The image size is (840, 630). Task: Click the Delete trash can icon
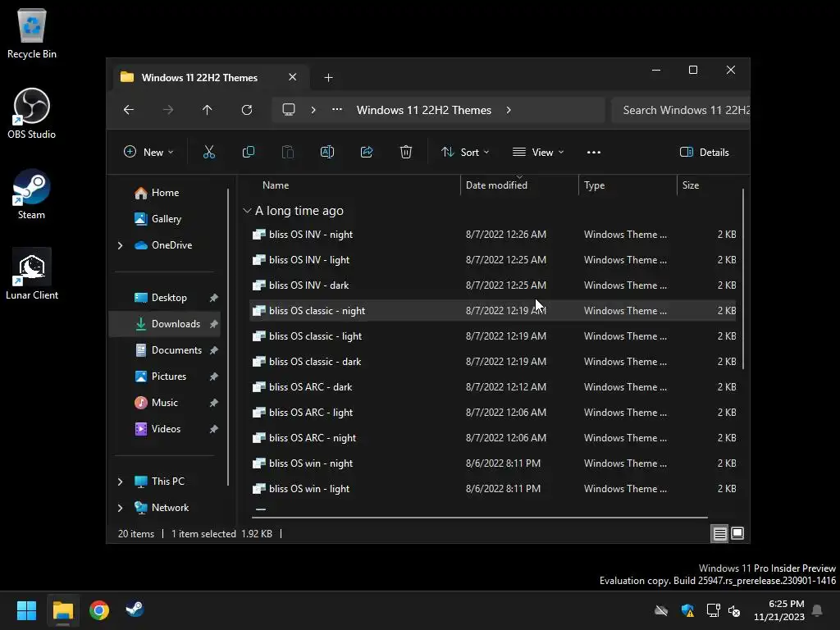[405, 152]
